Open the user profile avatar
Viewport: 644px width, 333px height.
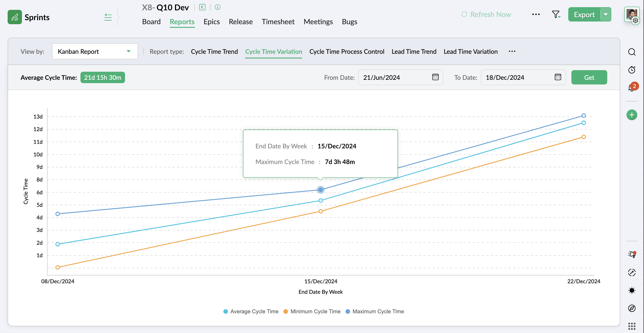[632, 15]
